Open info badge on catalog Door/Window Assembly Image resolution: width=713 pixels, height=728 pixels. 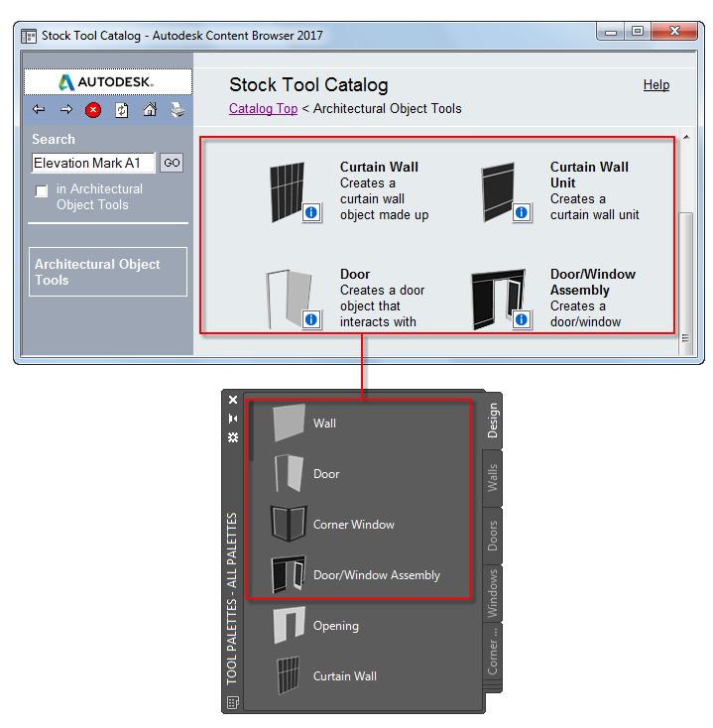522,319
